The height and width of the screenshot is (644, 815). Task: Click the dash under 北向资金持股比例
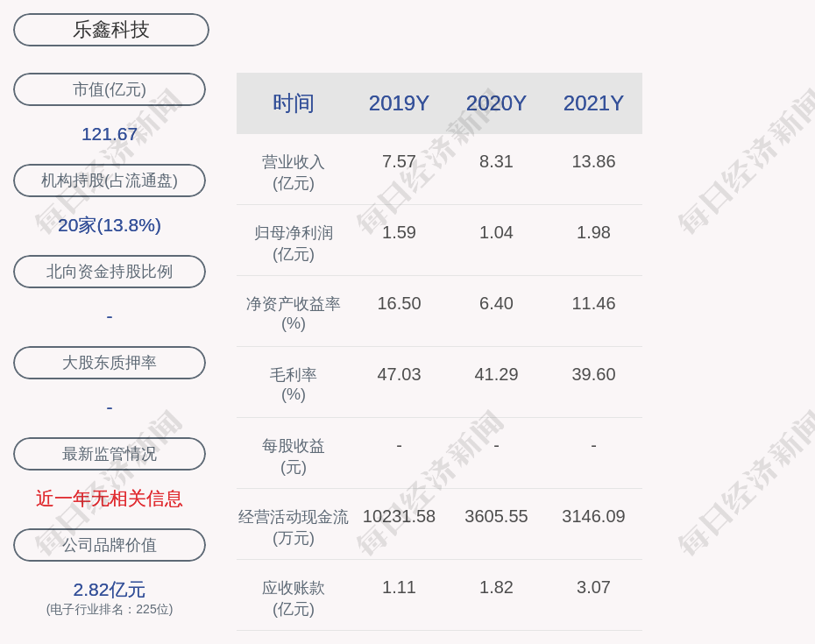(x=110, y=316)
